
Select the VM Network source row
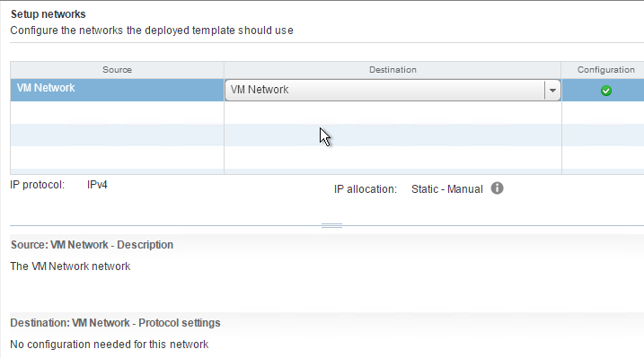(x=117, y=90)
